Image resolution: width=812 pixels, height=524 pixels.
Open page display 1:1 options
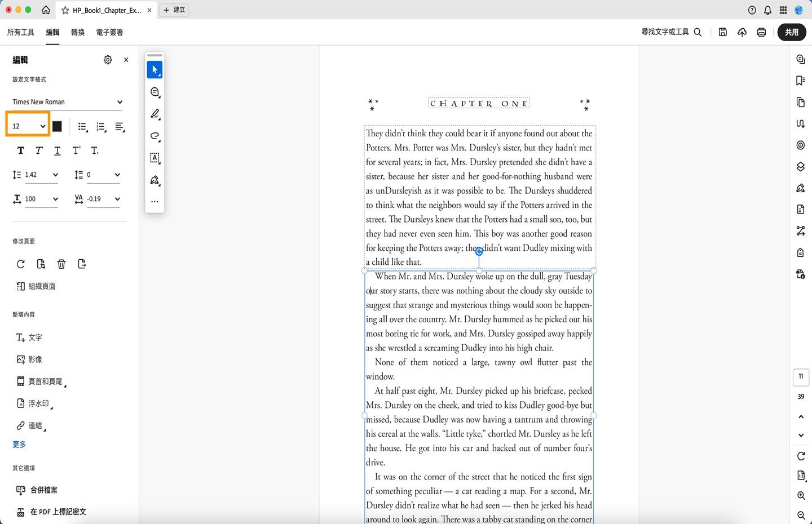[x=801, y=476]
